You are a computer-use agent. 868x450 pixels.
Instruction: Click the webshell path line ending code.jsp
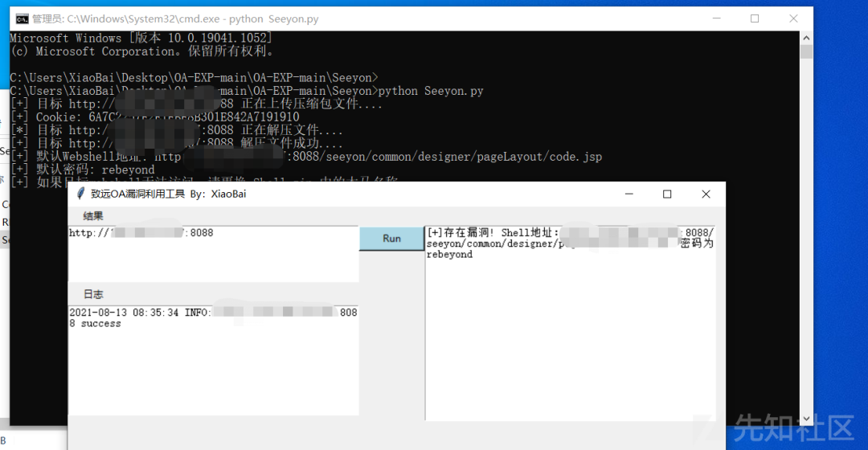click(x=306, y=157)
